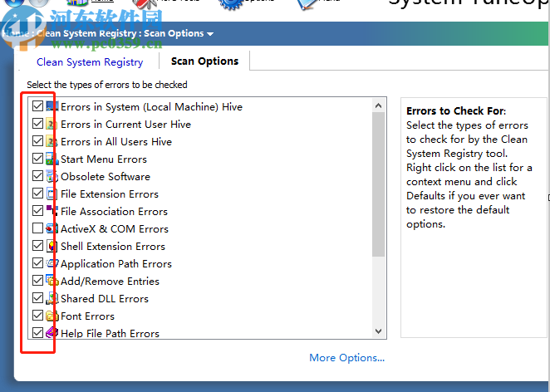Disable Add/Remove Entries checkbox
The width and height of the screenshot is (550, 392).
pos(37,281)
